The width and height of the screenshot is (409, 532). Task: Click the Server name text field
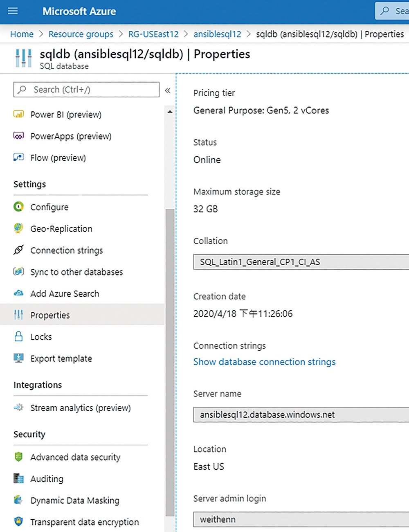[301, 415]
